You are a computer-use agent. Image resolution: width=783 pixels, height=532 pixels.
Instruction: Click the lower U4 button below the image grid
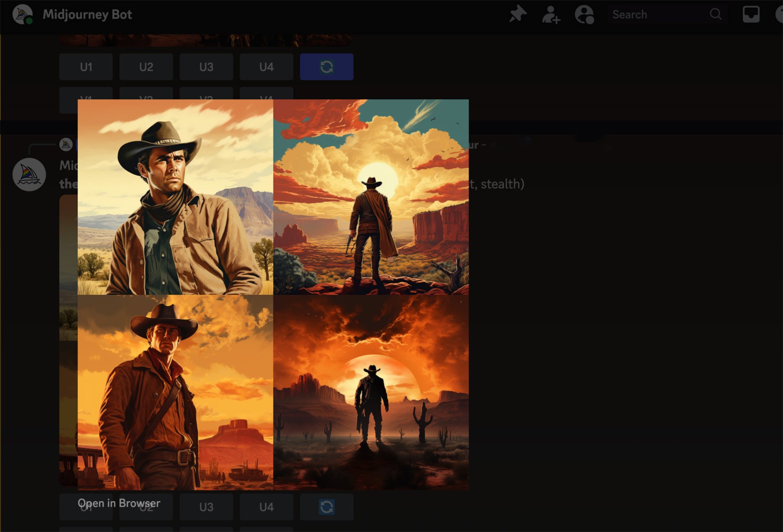pos(266,507)
